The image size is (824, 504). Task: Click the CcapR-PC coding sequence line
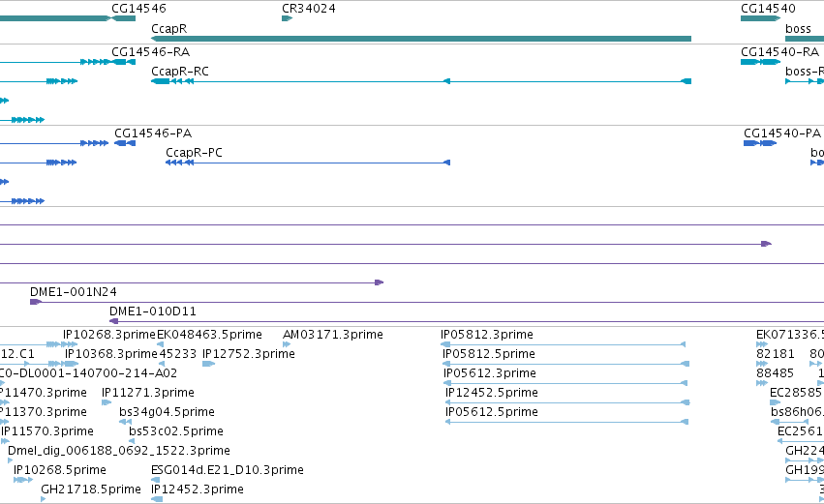pos(308,163)
